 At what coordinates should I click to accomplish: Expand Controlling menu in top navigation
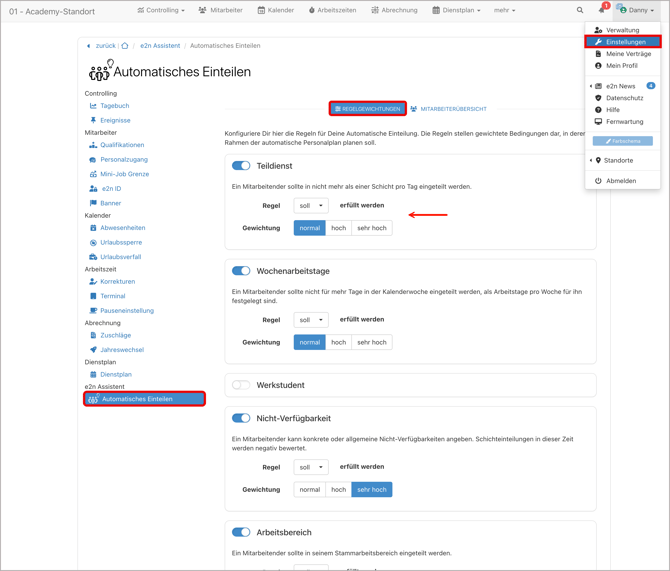[161, 10]
